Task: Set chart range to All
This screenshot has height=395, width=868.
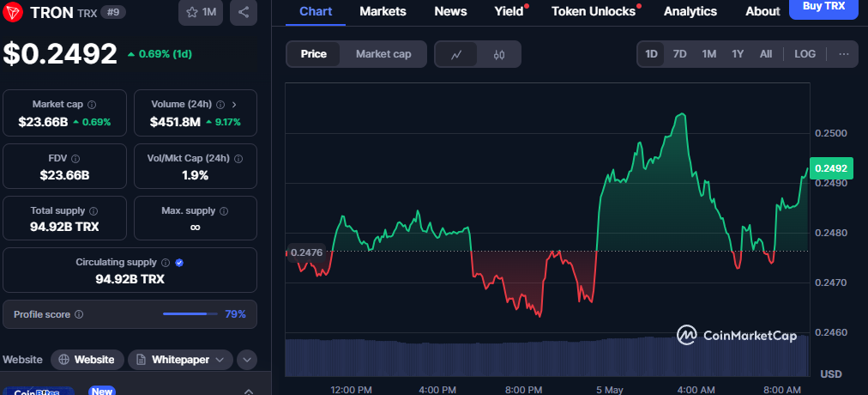Action: tap(766, 54)
